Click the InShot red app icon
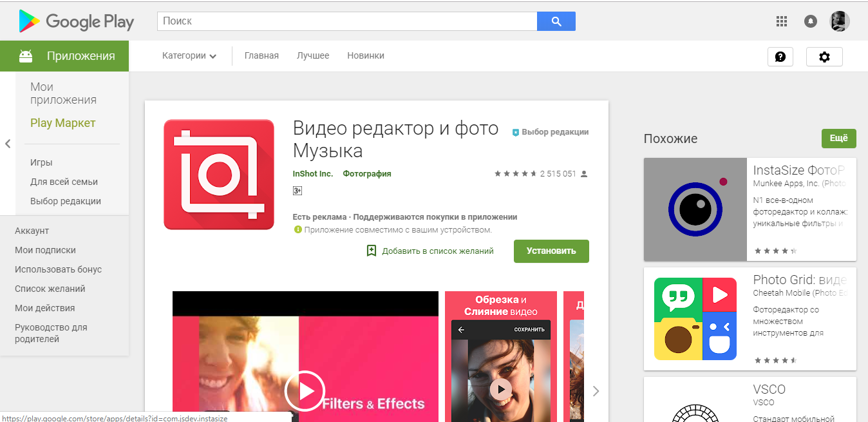This screenshot has height=422, width=868. [x=219, y=175]
